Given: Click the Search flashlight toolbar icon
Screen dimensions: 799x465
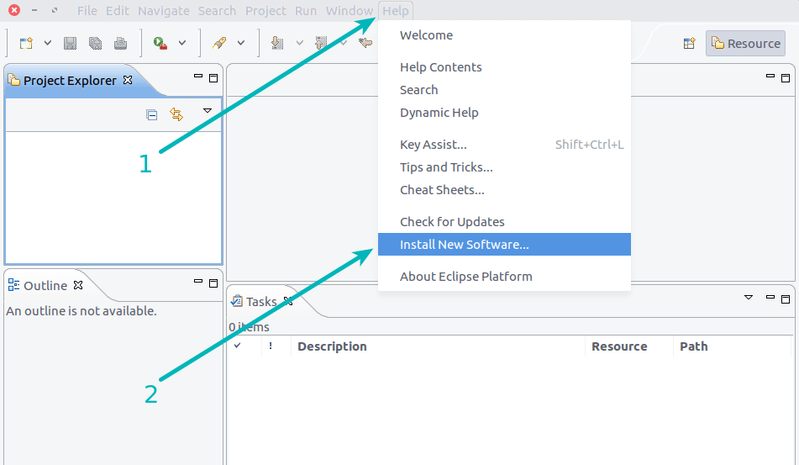Looking at the screenshot, I should 219,43.
